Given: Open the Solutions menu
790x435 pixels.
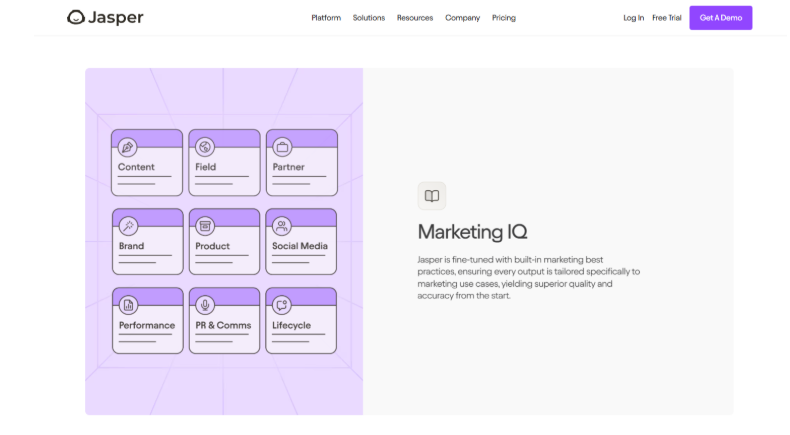Looking at the screenshot, I should 369,18.
